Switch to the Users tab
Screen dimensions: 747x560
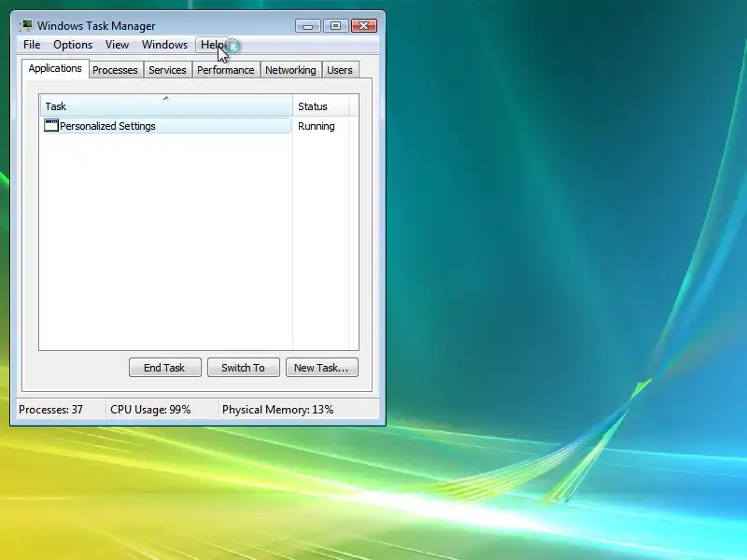click(340, 70)
